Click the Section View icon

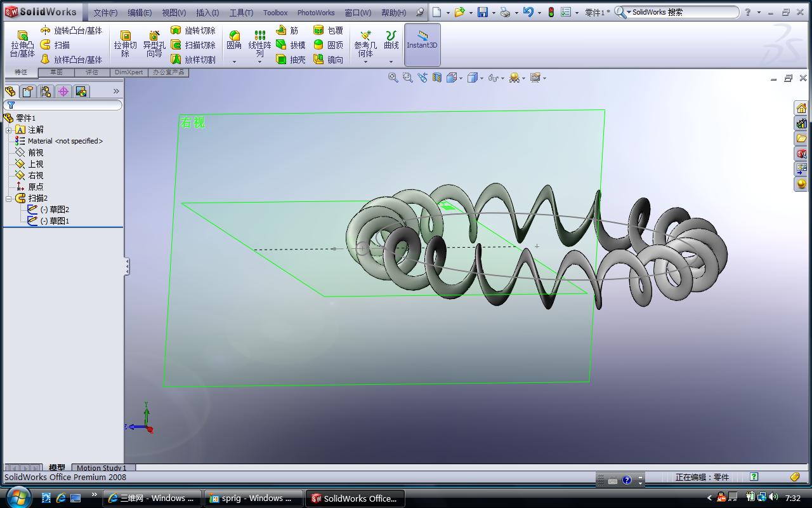click(x=437, y=77)
